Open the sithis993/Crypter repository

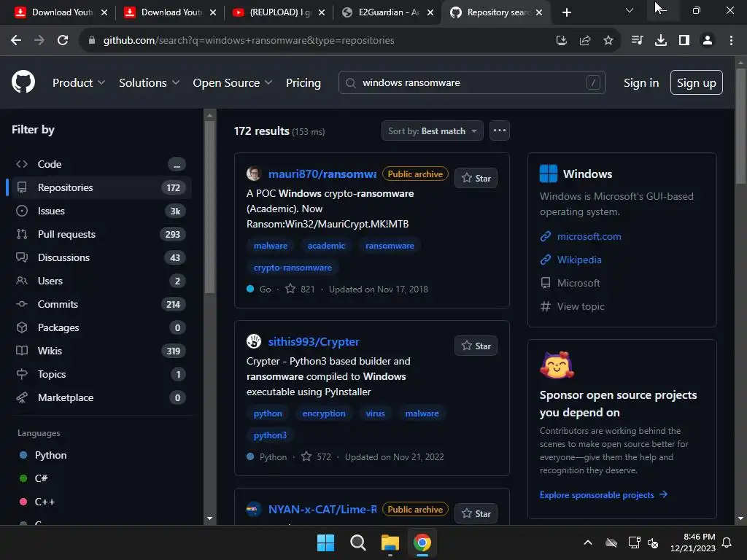click(314, 342)
